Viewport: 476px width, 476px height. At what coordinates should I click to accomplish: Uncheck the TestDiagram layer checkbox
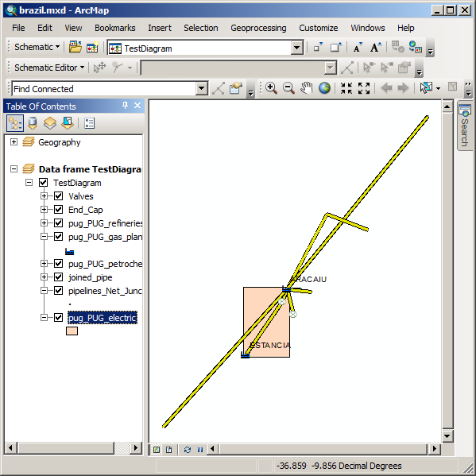[43, 183]
